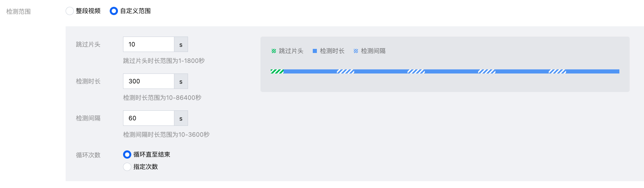Click the green 跳过片头 legend icon
The image size is (644, 188).
274,51
